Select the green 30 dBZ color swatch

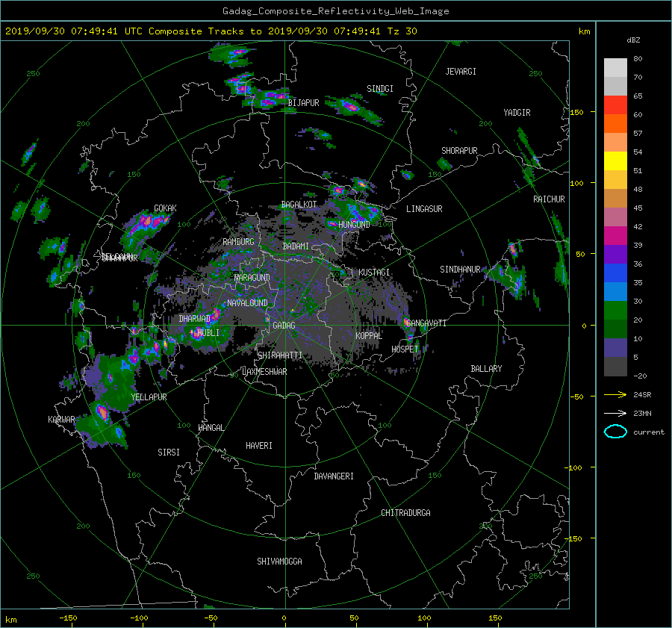[615, 310]
